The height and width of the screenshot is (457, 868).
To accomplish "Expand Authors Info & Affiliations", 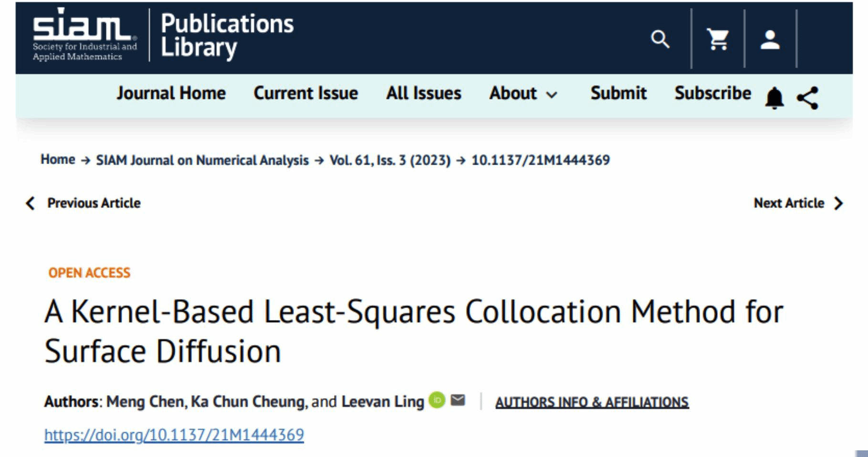I will coord(592,402).
